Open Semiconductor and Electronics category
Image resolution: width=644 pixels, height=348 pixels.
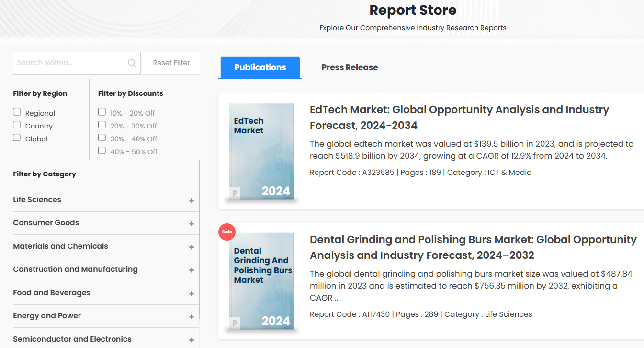[x=72, y=339]
